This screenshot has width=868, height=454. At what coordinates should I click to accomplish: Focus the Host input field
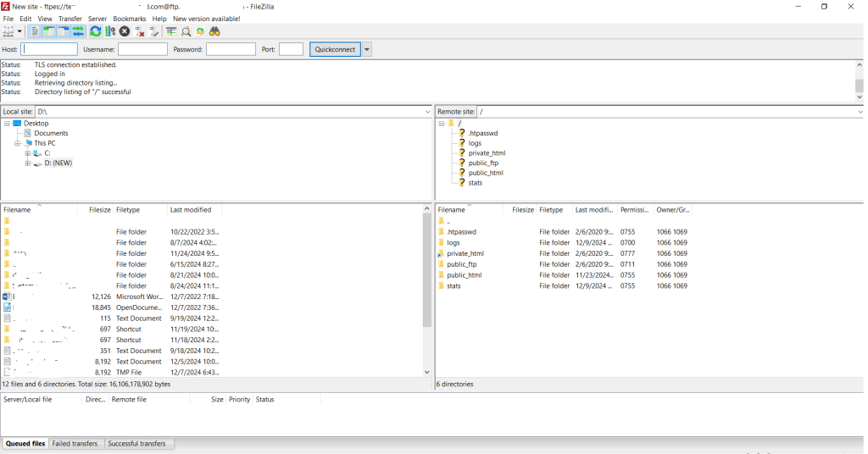coord(49,49)
